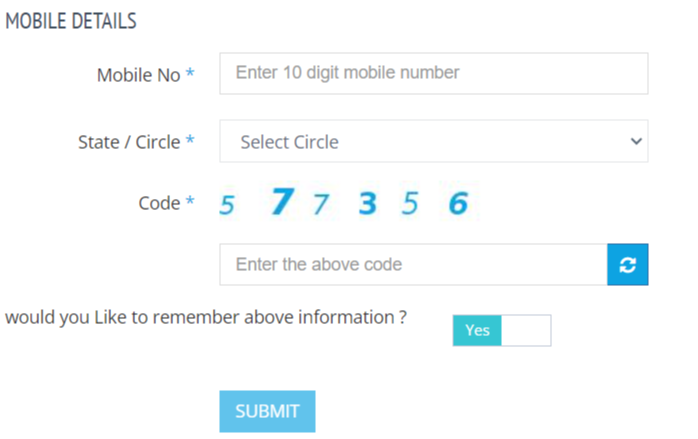Click the Mobile No input field
This screenshot has width=698, height=439.
click(x=434, y=73)
